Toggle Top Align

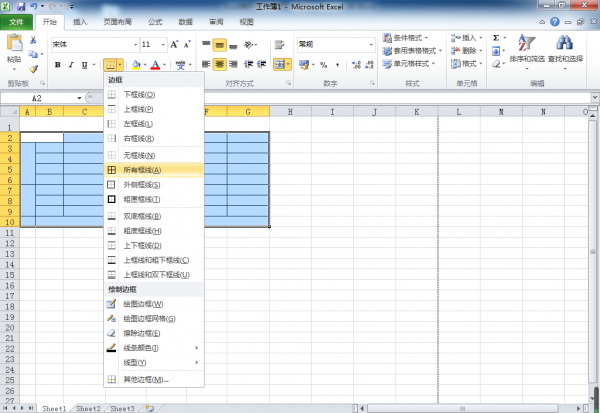206,44
